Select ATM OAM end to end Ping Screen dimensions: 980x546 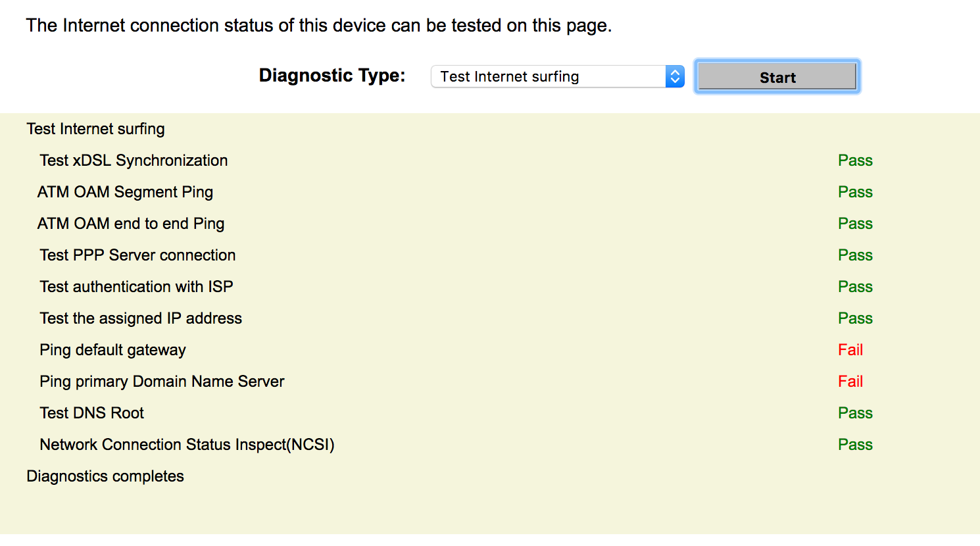[x=131, y=224]
